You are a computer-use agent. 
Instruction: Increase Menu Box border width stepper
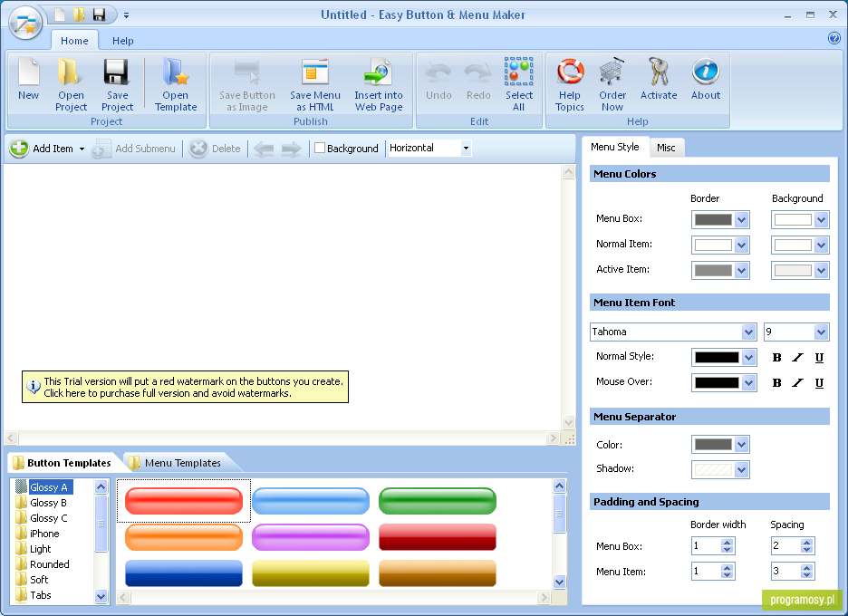[x=727, y=543]
